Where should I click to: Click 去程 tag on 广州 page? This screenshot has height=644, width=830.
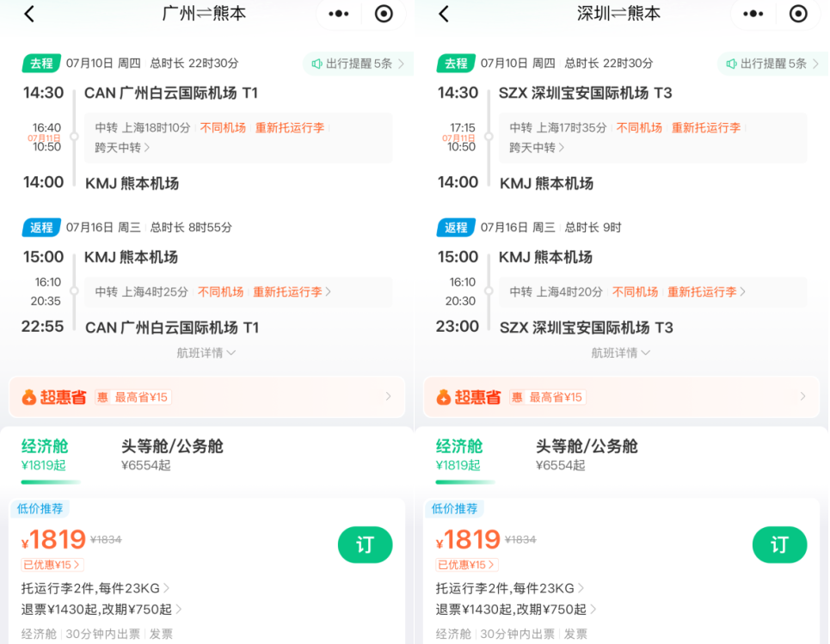pyautogui.click(x=41, y=64)
